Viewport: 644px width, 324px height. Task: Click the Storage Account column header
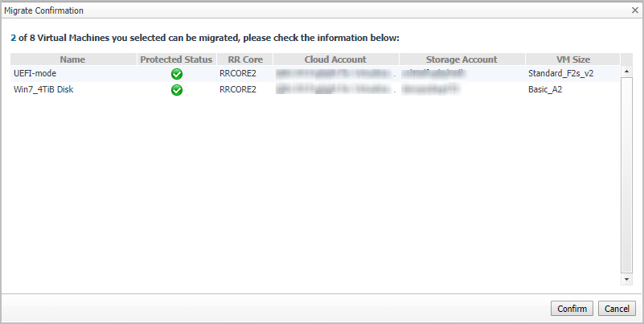[x=461, y=59]
